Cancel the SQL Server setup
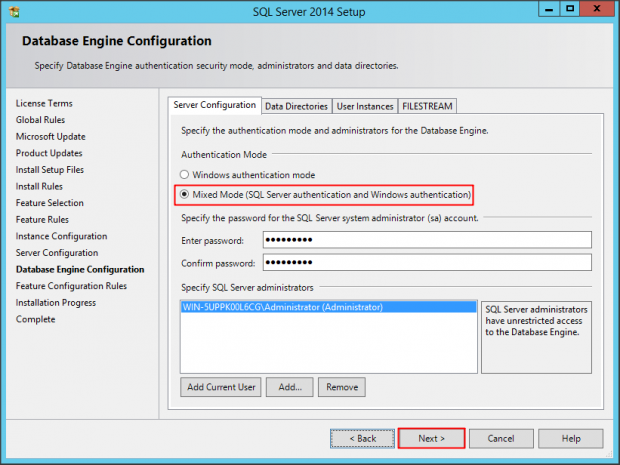 pos(501,439)
